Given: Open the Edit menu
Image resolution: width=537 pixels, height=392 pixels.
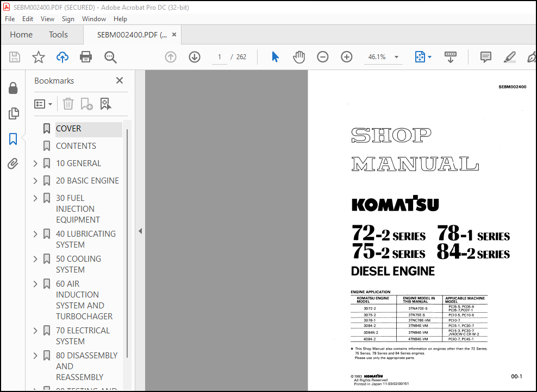Looking at the screenshot, I should click(x=27, y=19).
